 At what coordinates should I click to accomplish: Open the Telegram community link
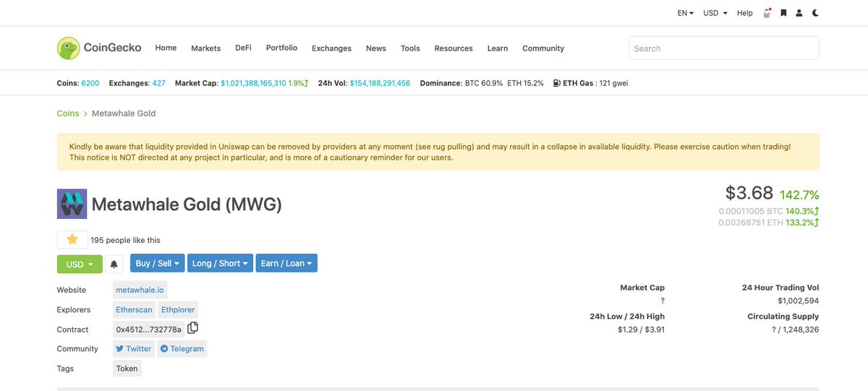182,348
